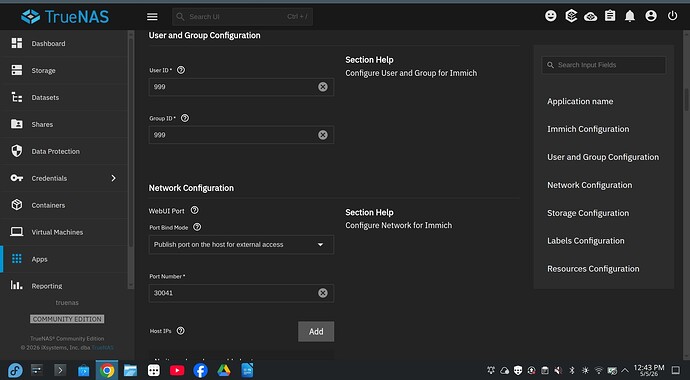Click the TrueNAS logo

pos(65,17)
